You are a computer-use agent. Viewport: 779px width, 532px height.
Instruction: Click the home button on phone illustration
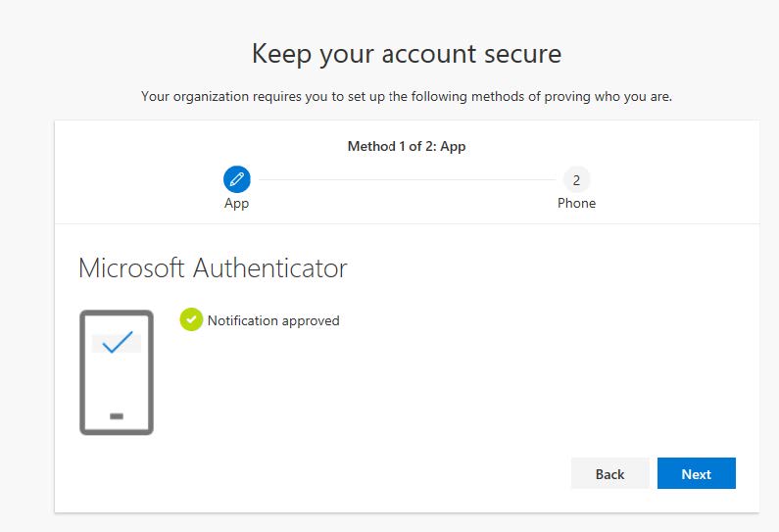117,416
